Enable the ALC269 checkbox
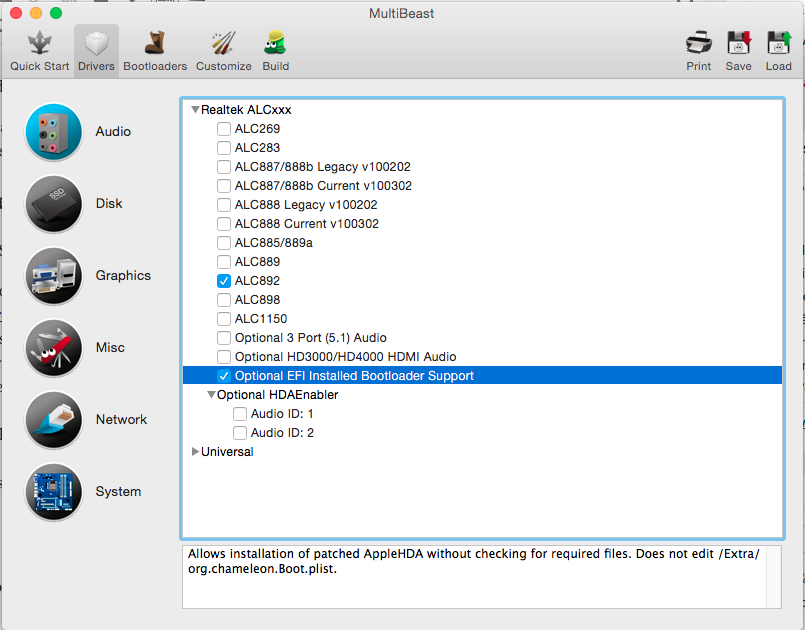Viewport: 805px width, 630px height. 224,129
